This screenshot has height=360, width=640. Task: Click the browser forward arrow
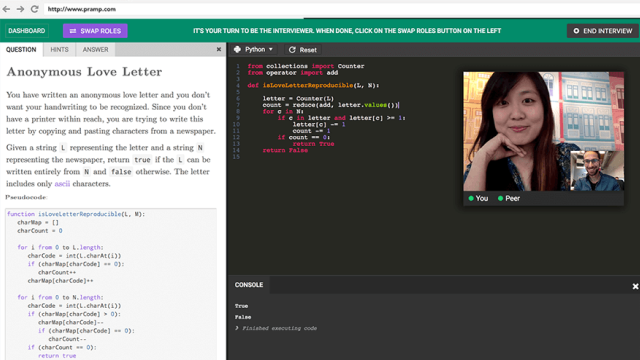20,9
